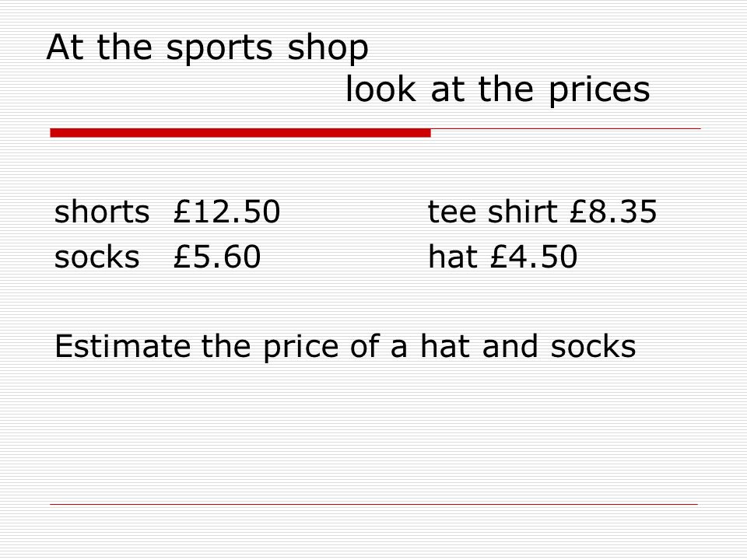Screen dimensions: 747x560
Task: Click the 'look at the prices' subtitle
Action: coord(498,89)
